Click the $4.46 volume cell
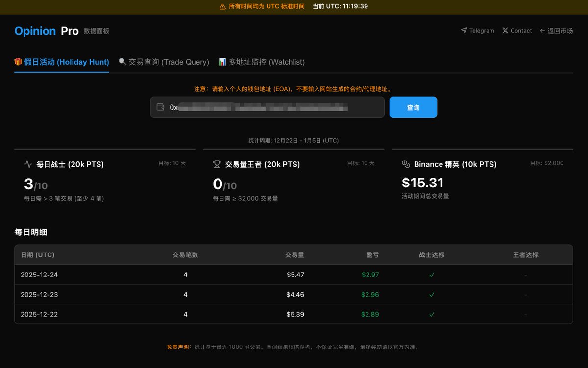The width and height of the screenshot is (588, 368). pos(295,295)
